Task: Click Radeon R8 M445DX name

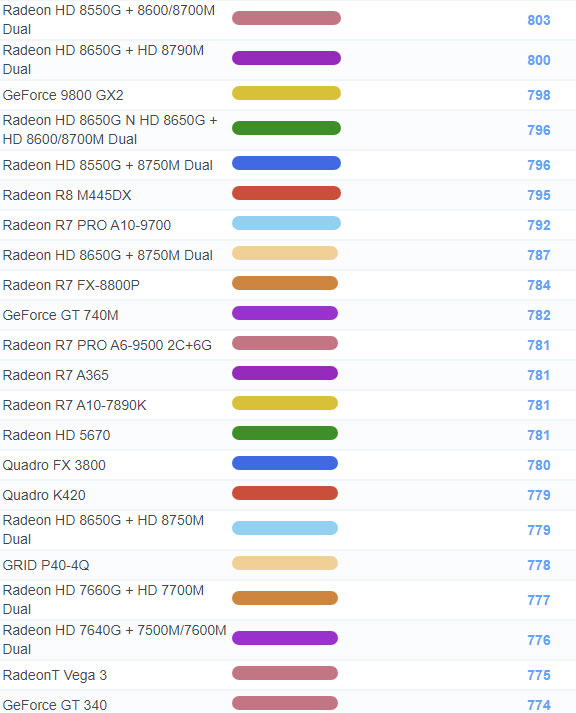Action: [67, 195]
